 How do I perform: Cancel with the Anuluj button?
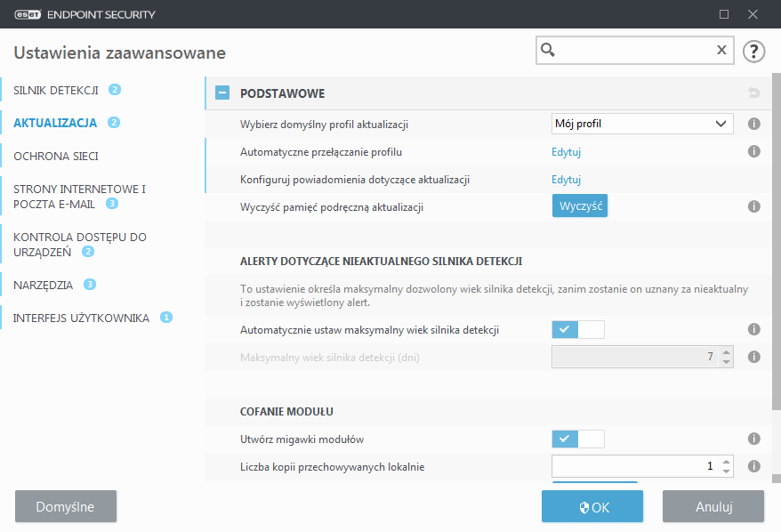pyautogui.click(x=713, y=506)
